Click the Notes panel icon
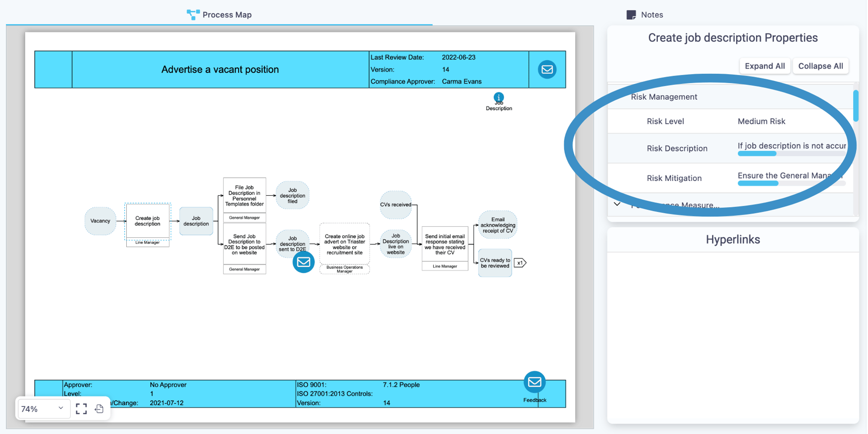 (631, 14)
